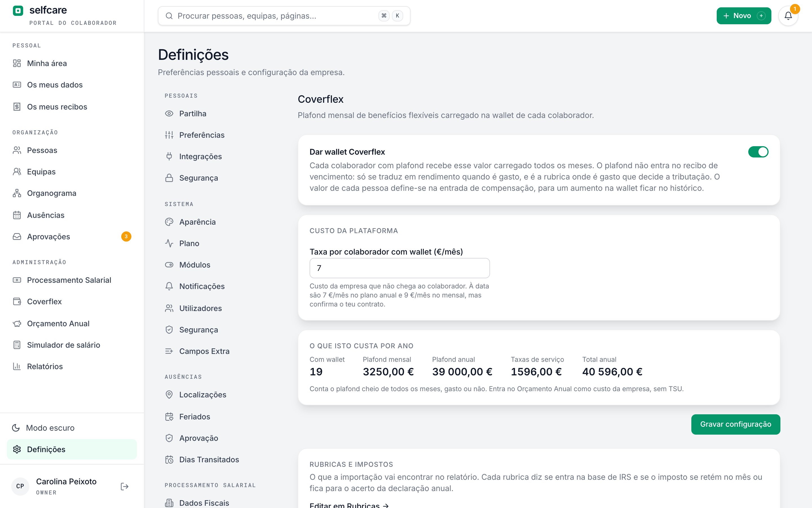Click the Minha área dashboard icon
This screenshot has height=508, width=812.
point(17,63)
